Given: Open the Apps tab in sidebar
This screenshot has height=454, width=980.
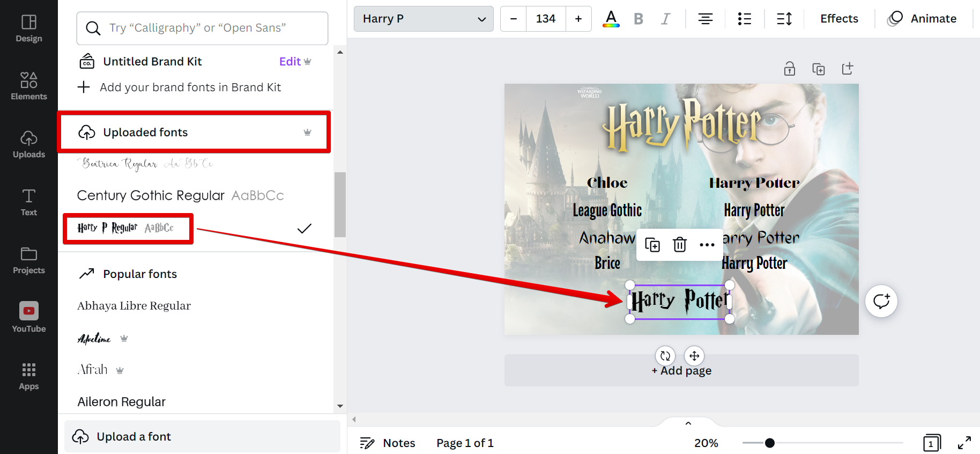Looking at the screenshot, I should [29, 376].
